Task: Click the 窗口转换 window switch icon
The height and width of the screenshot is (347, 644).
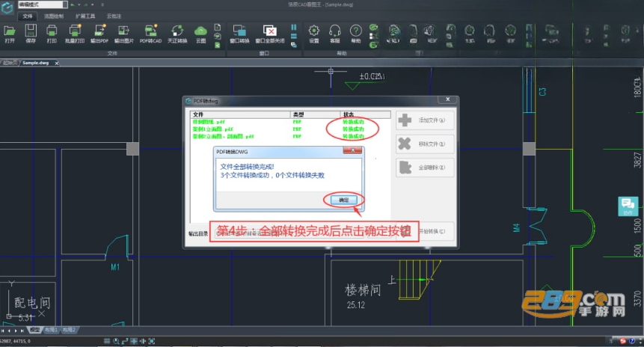Action: click(239, 33)
